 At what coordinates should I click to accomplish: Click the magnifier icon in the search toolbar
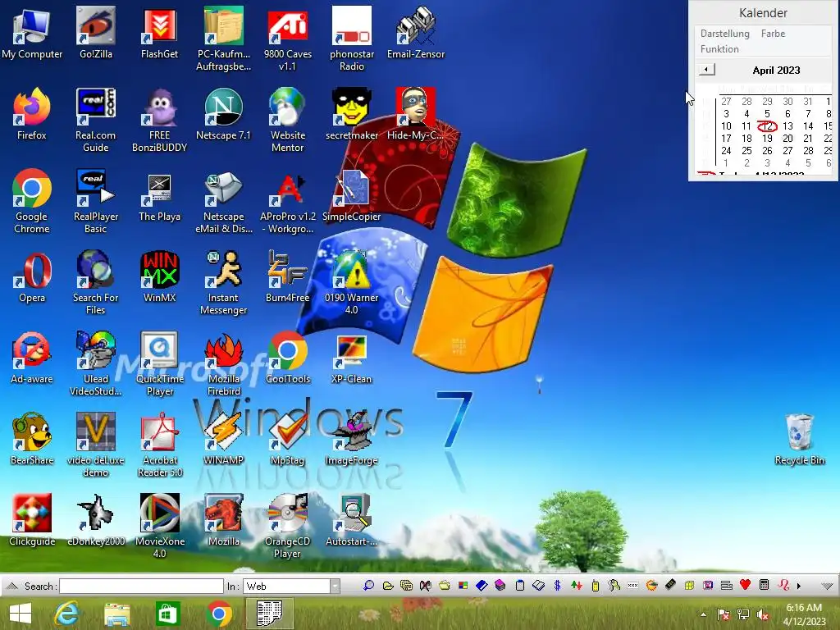pos(368,586)
